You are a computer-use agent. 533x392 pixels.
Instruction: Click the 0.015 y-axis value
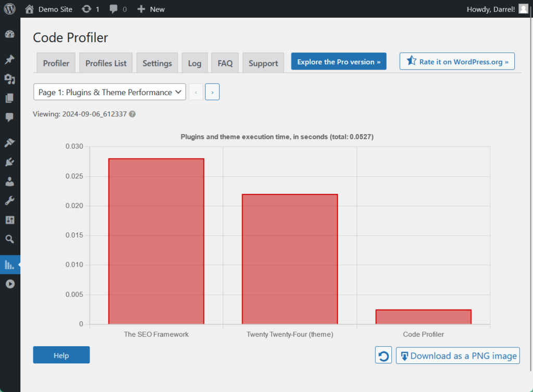74,235
